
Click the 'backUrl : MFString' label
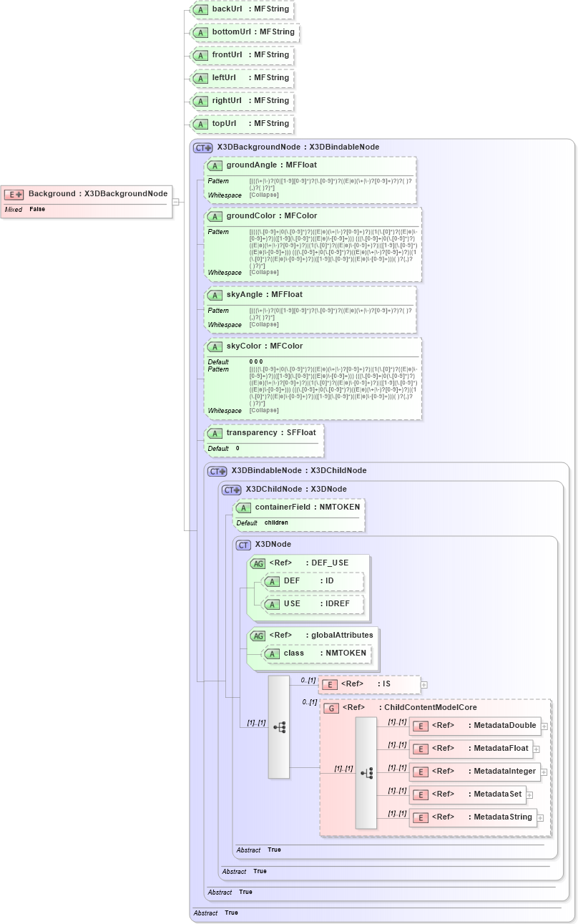coord(250,9)
